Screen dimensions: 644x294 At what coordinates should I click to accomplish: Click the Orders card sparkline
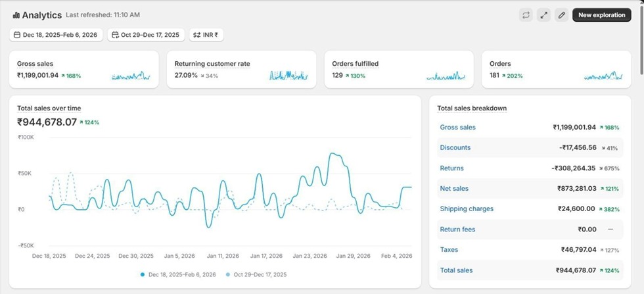[x=603, y=76]
